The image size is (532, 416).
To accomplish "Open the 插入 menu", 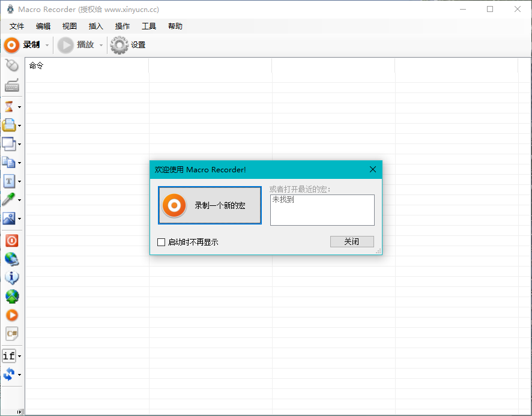I will tap(96, 26).
